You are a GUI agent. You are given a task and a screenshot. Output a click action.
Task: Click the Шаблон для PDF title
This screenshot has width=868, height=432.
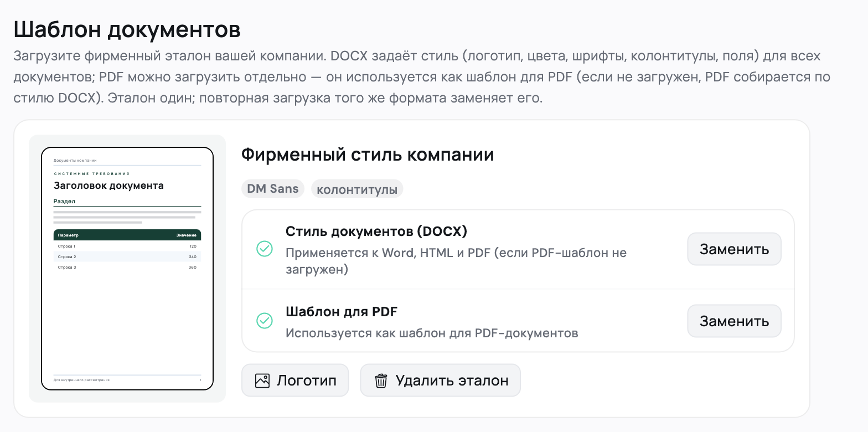[x=342, y=311]
